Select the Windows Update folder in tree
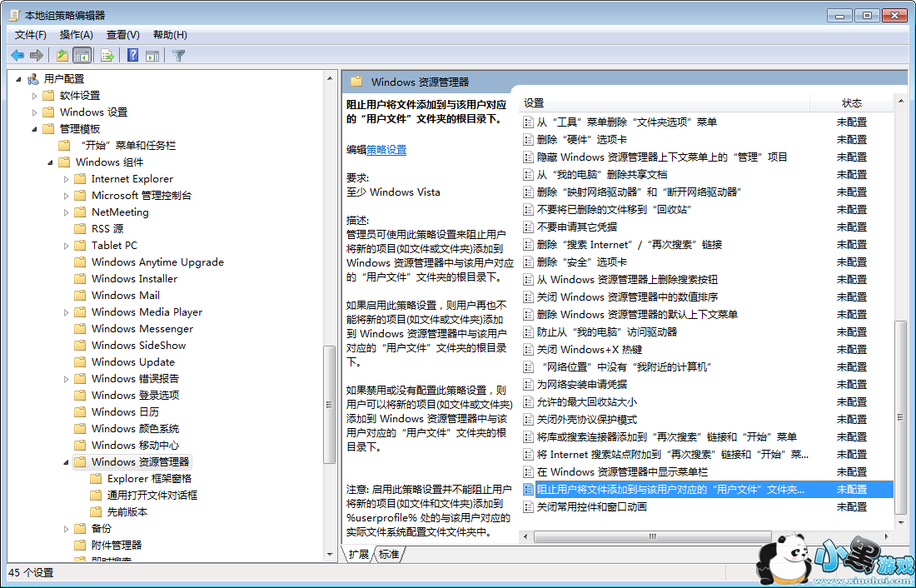Image resolution: width=916 pixels, height=588 pixels. point(132,362)
